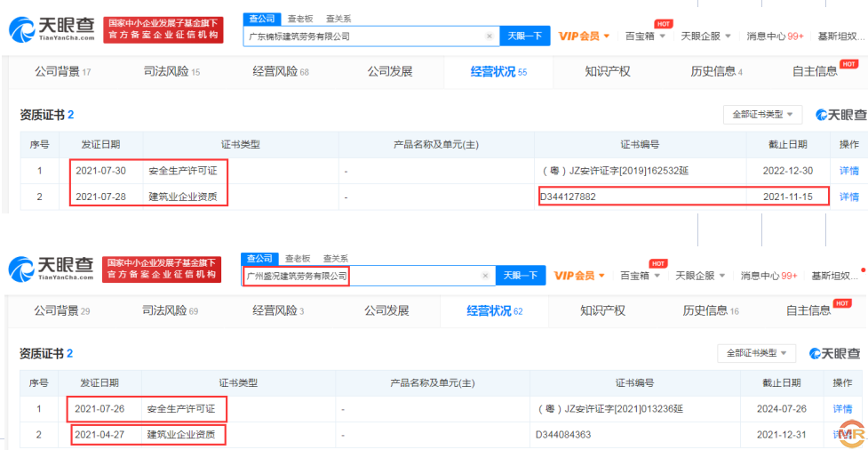Click issue date 2021-04-27

[100, 435]
